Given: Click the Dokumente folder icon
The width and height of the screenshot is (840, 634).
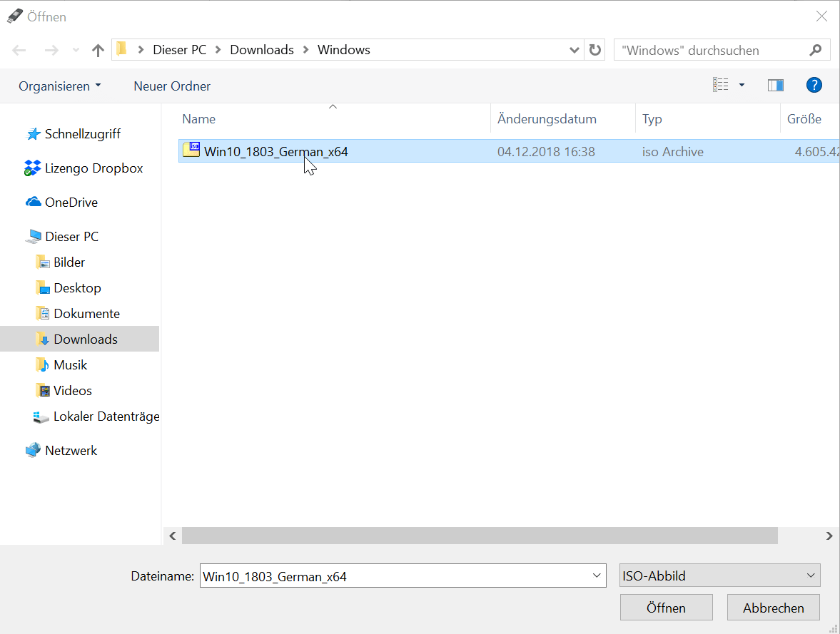Looking at the screenshot, I should pyautogui.click(x=43, y=313).
